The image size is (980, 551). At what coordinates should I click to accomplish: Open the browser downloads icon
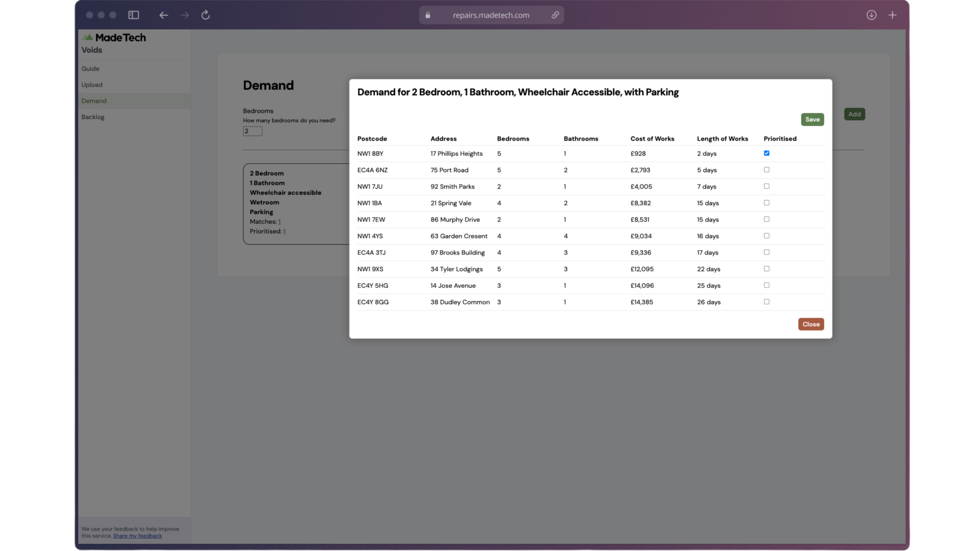click(x=871, y=15)
